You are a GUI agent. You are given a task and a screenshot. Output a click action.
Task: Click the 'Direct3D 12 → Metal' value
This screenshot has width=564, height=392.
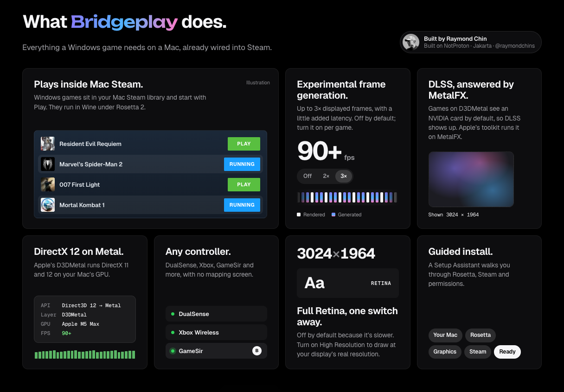tap(91, 305)
